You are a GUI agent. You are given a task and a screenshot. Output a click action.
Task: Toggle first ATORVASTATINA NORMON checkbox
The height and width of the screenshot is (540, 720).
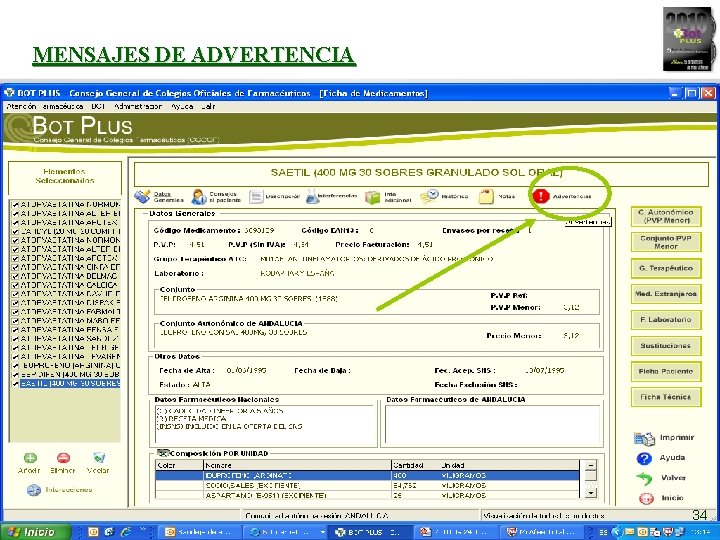(15, 205)
